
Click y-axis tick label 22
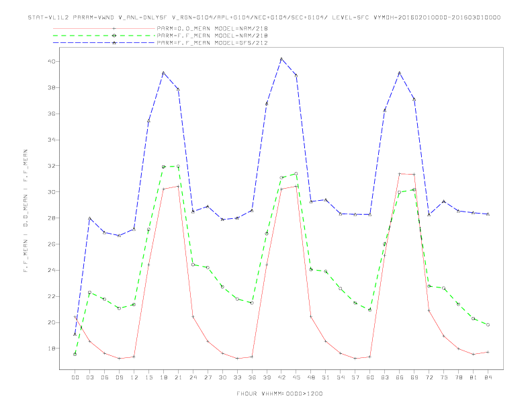pos(52,296)
